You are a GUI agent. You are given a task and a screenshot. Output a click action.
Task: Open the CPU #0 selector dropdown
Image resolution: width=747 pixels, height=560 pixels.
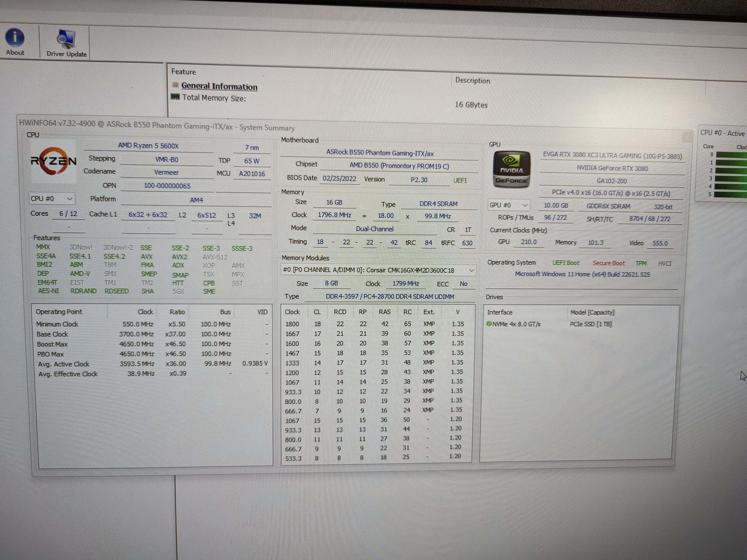pos(52,199)
